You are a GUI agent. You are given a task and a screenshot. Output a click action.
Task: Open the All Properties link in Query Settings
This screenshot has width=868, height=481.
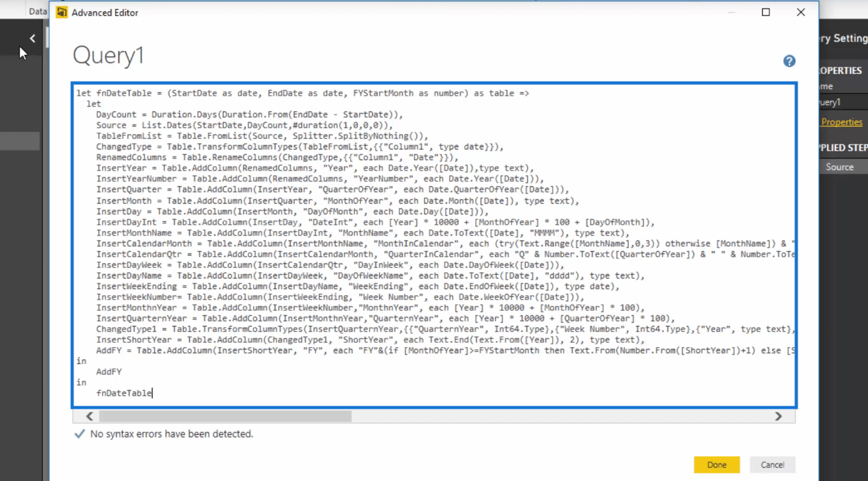point(841,122)
